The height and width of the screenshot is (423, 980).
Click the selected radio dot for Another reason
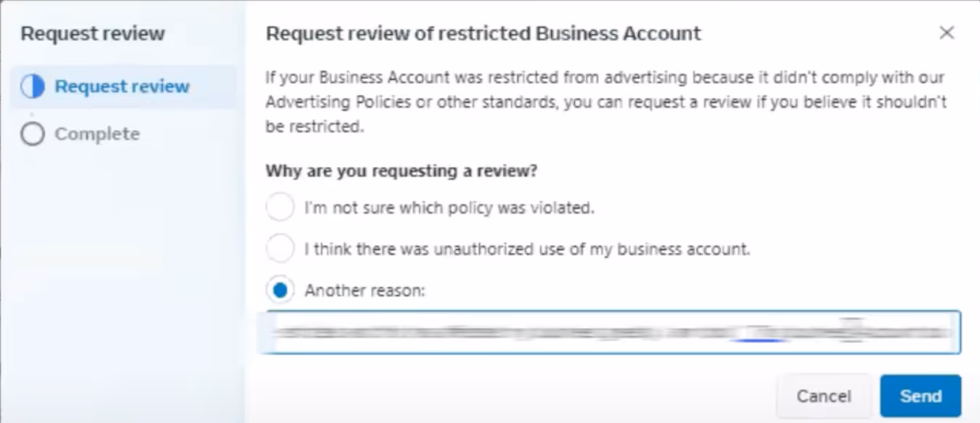(x=280, y=290)
